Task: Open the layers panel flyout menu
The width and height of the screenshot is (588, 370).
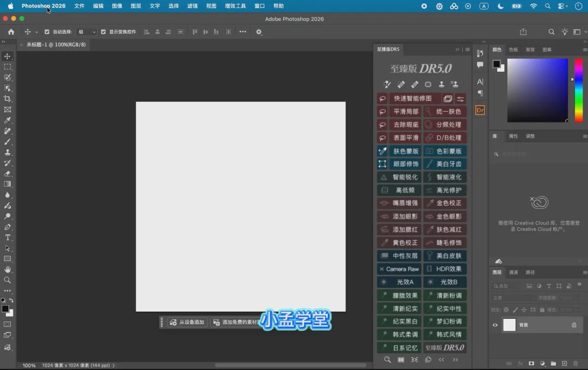Action: 585,272
